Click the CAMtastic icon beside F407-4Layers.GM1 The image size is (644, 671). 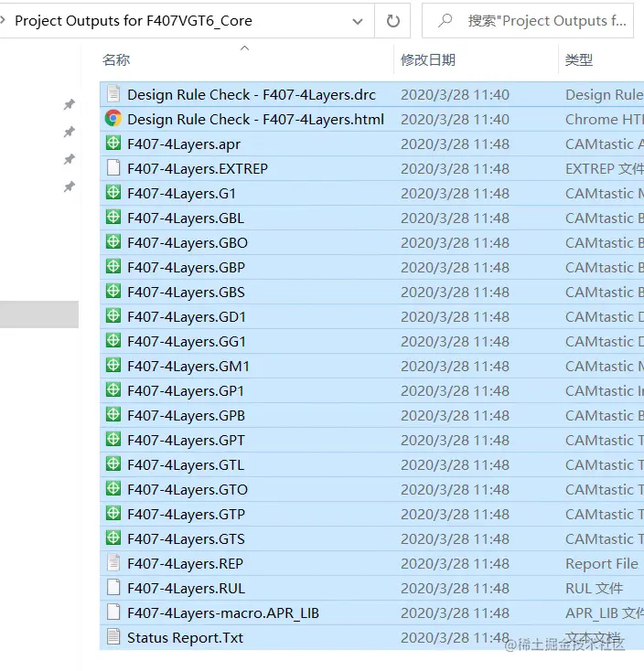[113, 365]
